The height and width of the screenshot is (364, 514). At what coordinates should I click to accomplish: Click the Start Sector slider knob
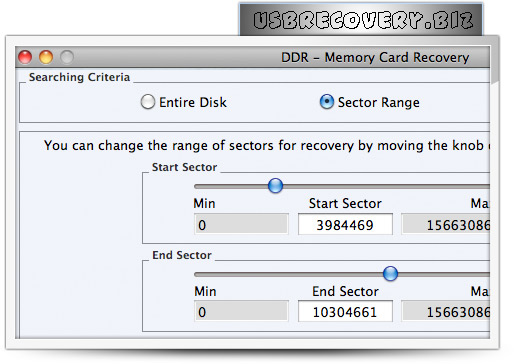[x=275, y=186]
